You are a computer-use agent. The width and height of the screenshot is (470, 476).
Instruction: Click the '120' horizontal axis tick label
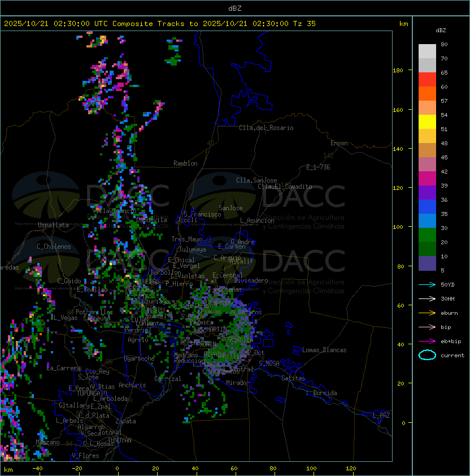351,468
